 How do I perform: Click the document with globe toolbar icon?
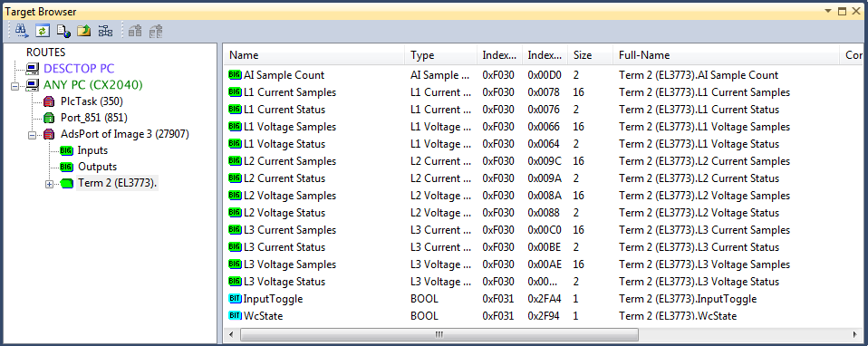tap(63, 31)
